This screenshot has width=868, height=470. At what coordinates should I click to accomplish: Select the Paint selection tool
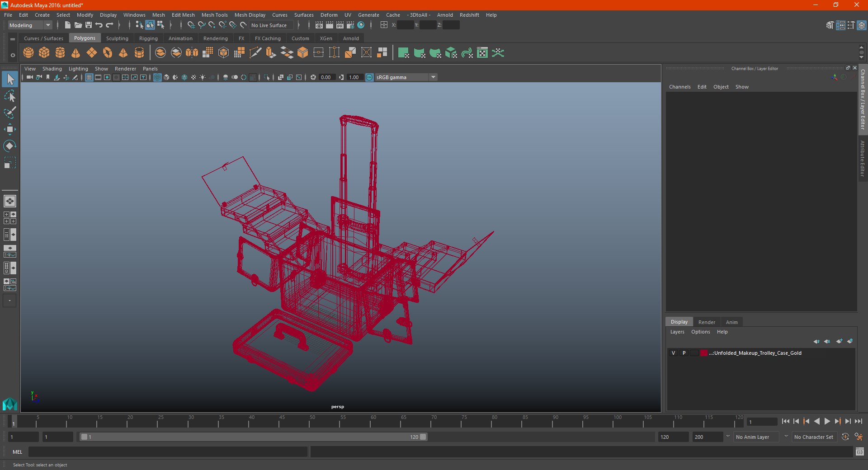point(10,113)
